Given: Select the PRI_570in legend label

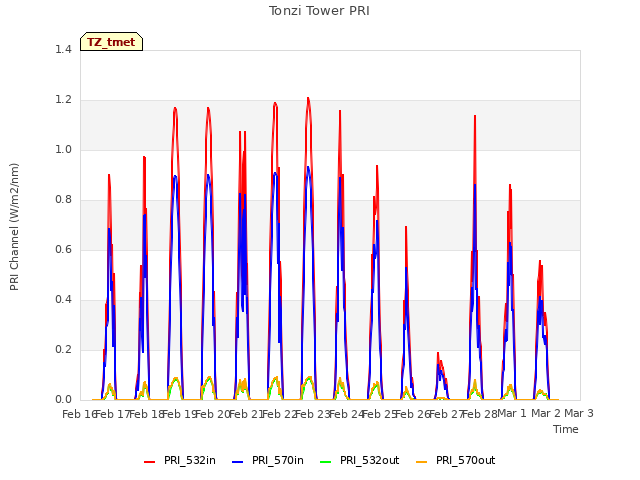Looking at the screenshot, I should point(278,460).
